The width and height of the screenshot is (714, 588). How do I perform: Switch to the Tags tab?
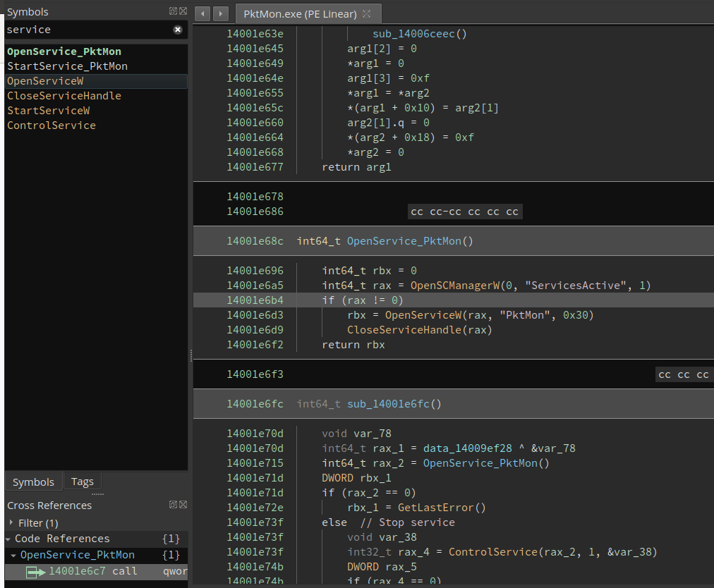(82, 481)
